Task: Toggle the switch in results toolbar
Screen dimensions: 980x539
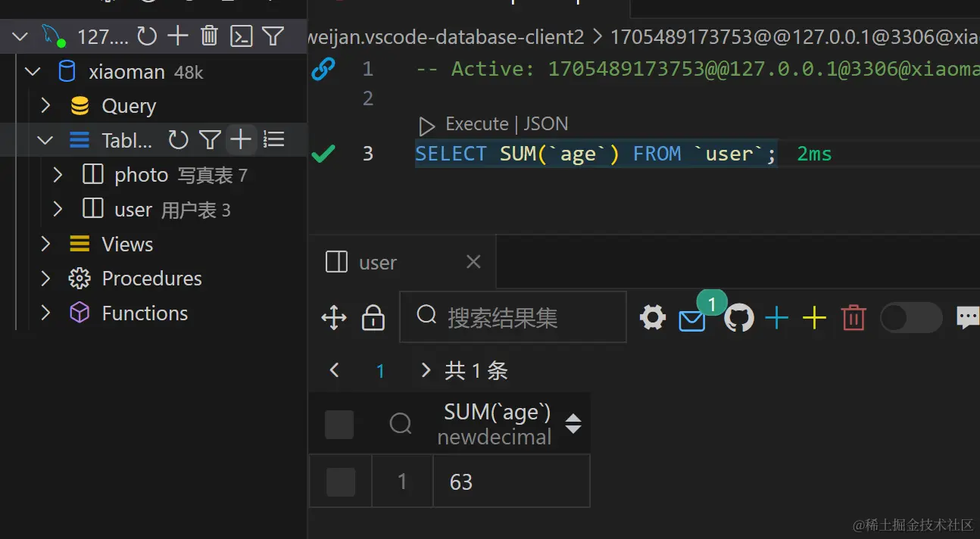Action: [x=911, y=318]
